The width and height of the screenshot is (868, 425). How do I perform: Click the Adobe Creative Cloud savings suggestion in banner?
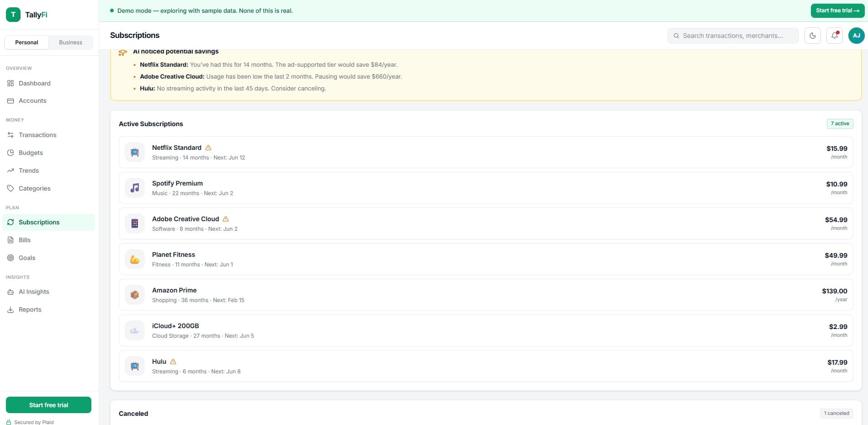coord(271,77)
